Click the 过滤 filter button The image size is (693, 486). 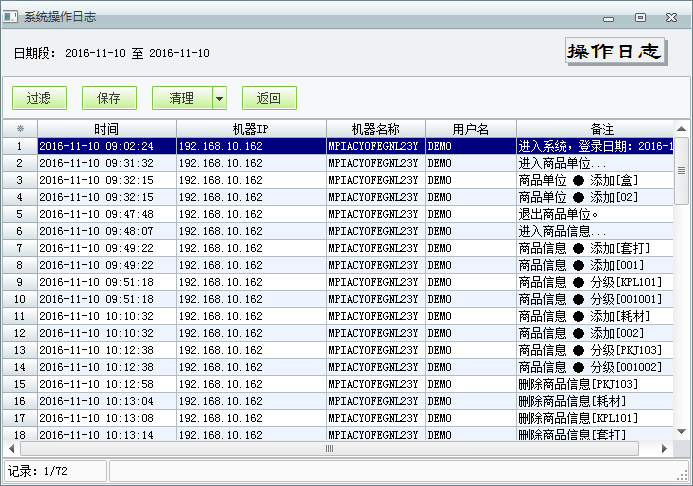39,98
